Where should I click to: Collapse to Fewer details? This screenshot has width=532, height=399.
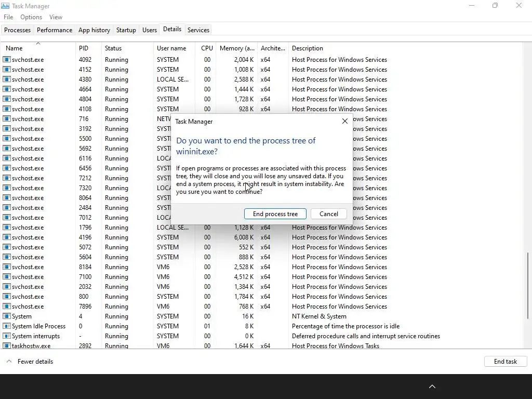(30, 362)
